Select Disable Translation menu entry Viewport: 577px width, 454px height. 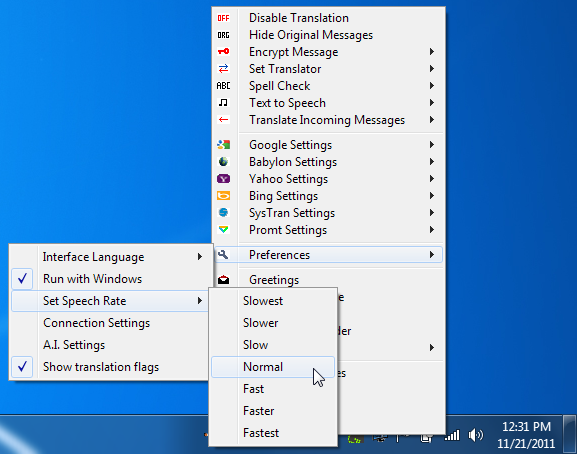328,18
